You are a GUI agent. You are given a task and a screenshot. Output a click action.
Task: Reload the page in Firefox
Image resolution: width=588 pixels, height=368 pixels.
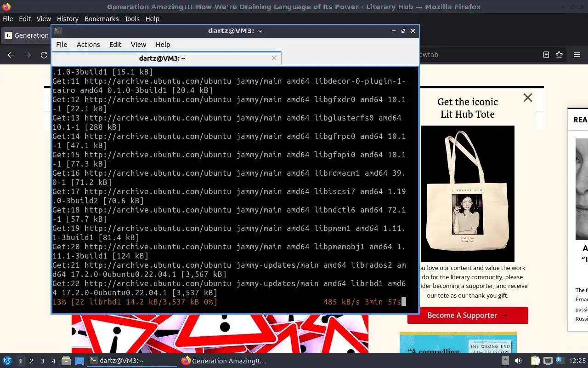coord(44,55)
